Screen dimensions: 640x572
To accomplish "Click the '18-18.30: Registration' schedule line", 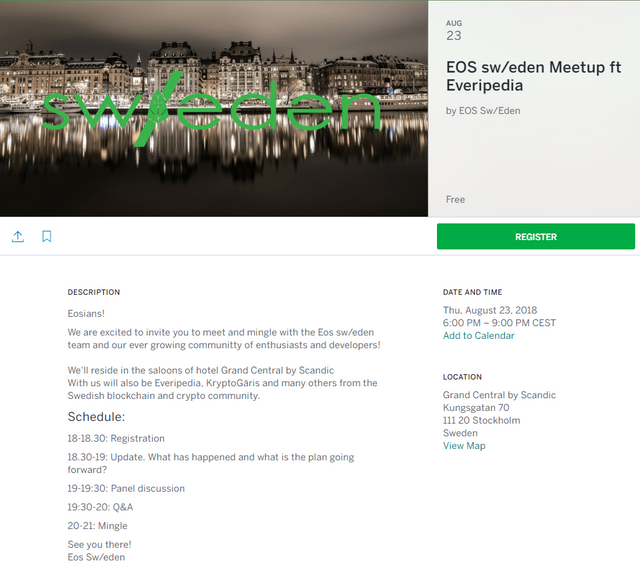I will pyautogui.click(x=116, y=439).
